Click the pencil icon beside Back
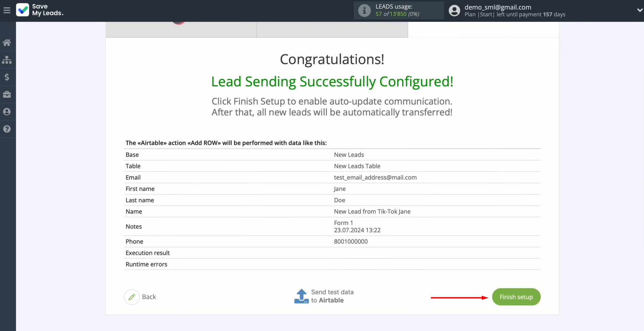Image resolution: width=644 pixels, height=331 pixels. pyautogui.click(x=132, y=297)
